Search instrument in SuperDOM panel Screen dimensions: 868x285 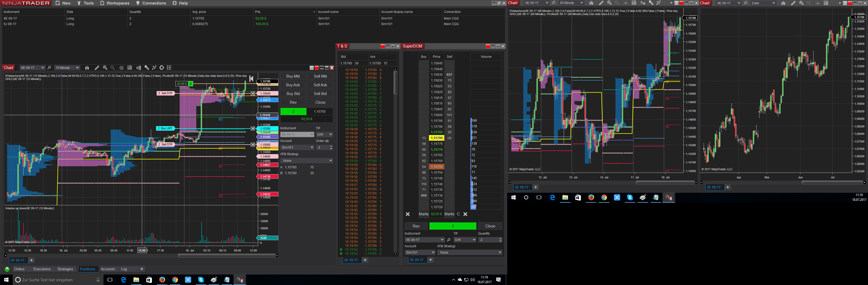pos(449,240)
